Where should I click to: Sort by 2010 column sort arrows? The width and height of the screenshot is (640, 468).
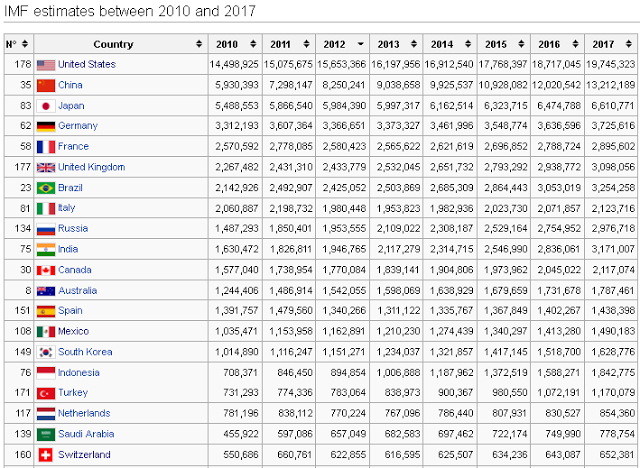click(x=253, y=44)
